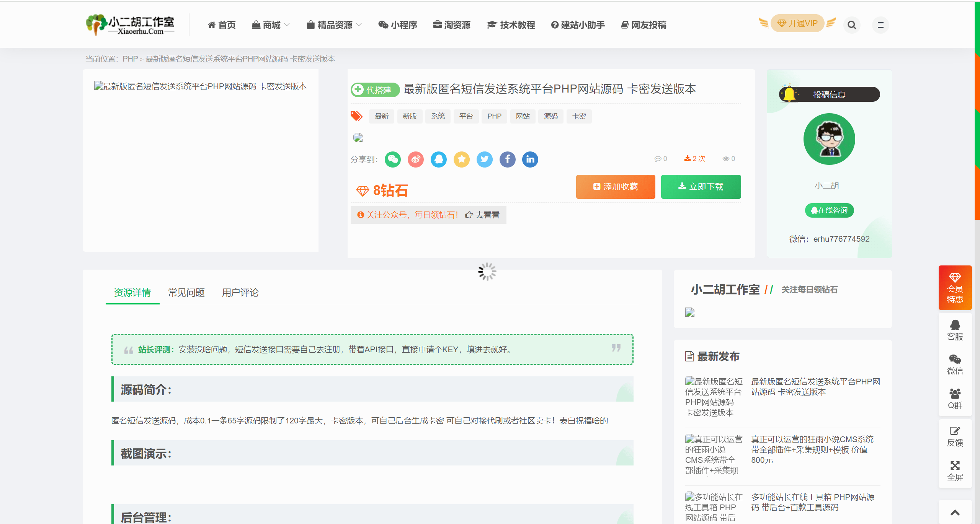Click the 微信：erhu776774592 text
Screen dimensions: 980x524
click(829, 239)
